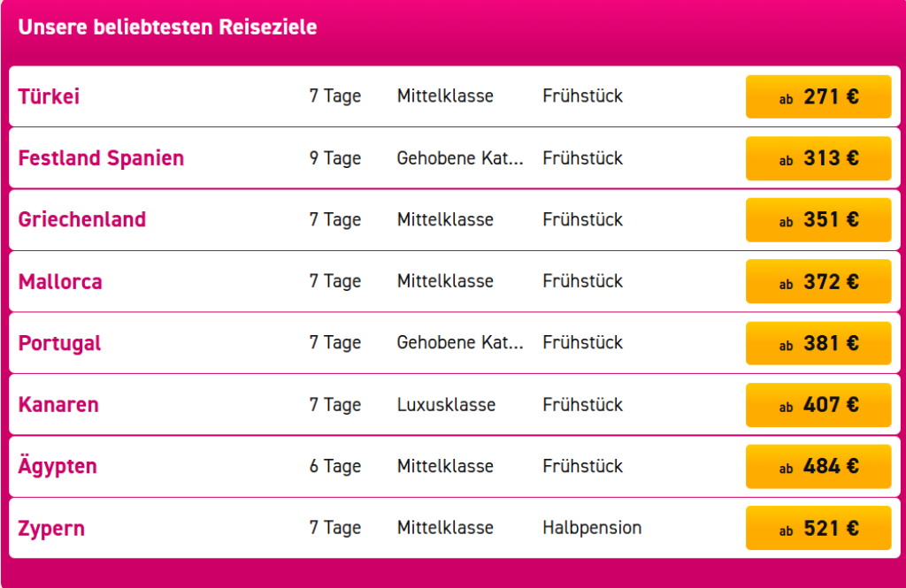Select the Portugal destination link
The height and width of the screenshot is (588, 906).
pyautogui.click(x=59, y=343)
